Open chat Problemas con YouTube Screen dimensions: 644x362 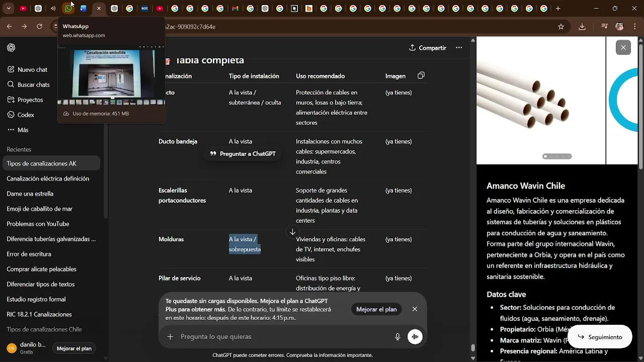52,224
